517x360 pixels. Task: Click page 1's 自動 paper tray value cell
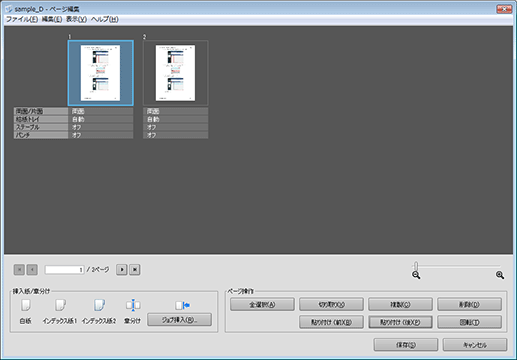[101, 119]
